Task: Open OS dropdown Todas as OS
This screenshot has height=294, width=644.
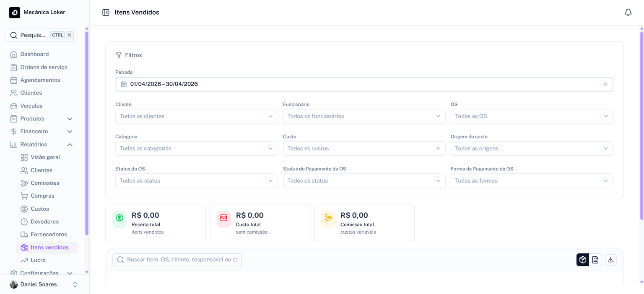Action: 532,116
